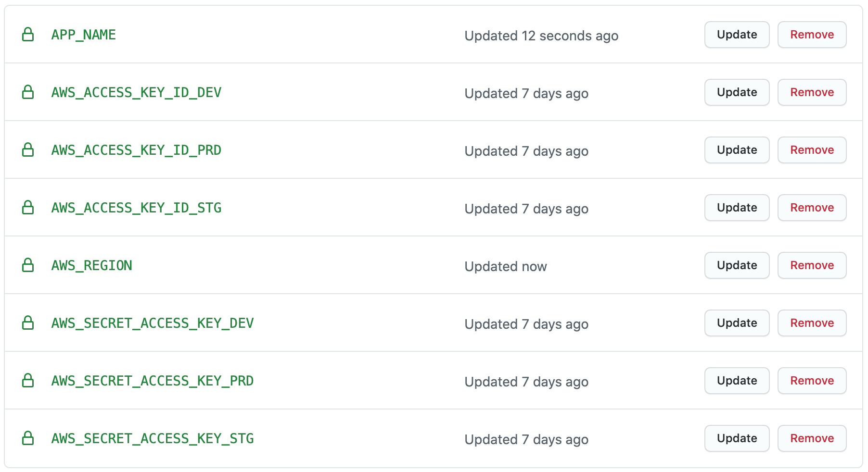This screenshot has height=472, width=868.
Task: Remove the AWS_SECRET_ACCESS_KEY_STG secret
Action: click(812, 438)
